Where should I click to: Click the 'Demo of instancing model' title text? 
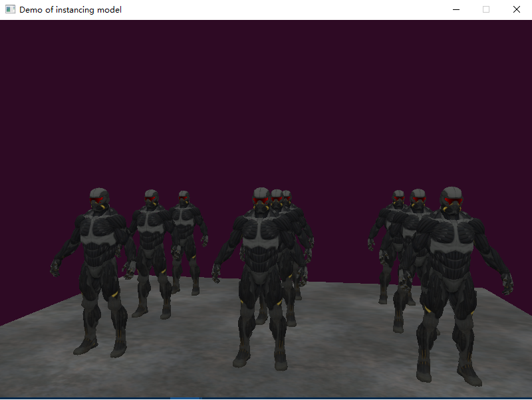pos(70,10)
